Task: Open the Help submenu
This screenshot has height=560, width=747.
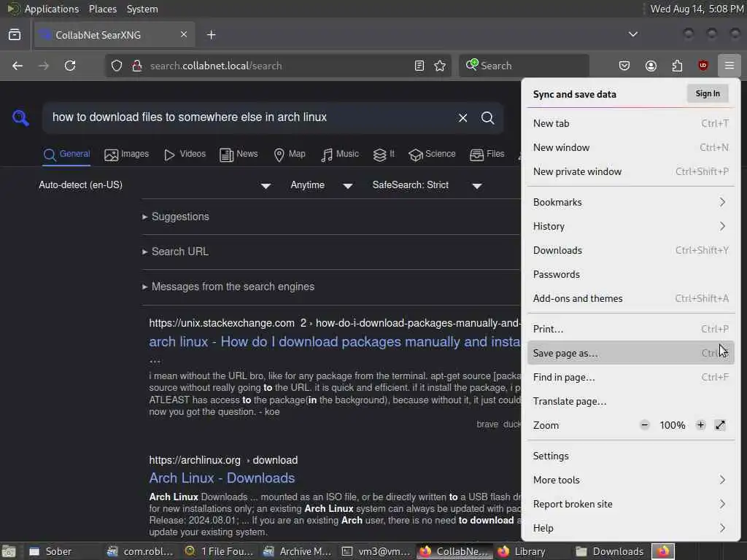Action: [x=630, y=528]
